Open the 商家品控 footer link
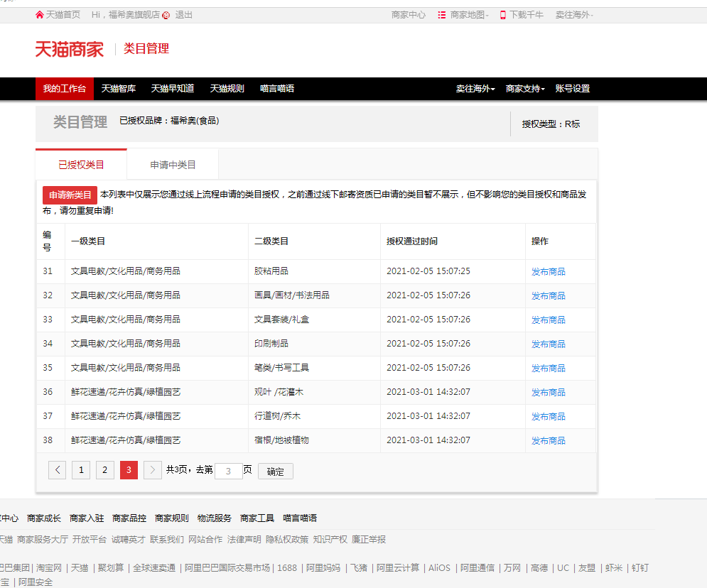 coord(129,518)
